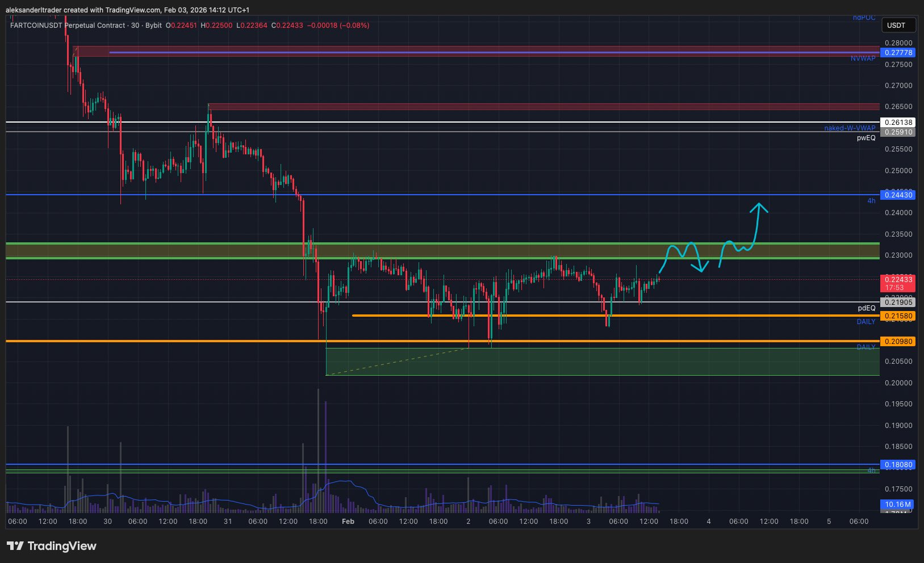Click the 5 date on the time axis
The height and width of the screenshot is (563, 924).
[829, 522]
